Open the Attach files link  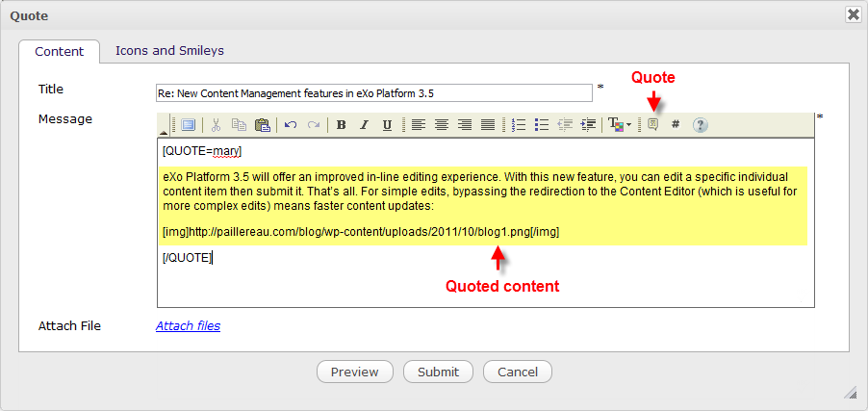click(x=188, y=326)
